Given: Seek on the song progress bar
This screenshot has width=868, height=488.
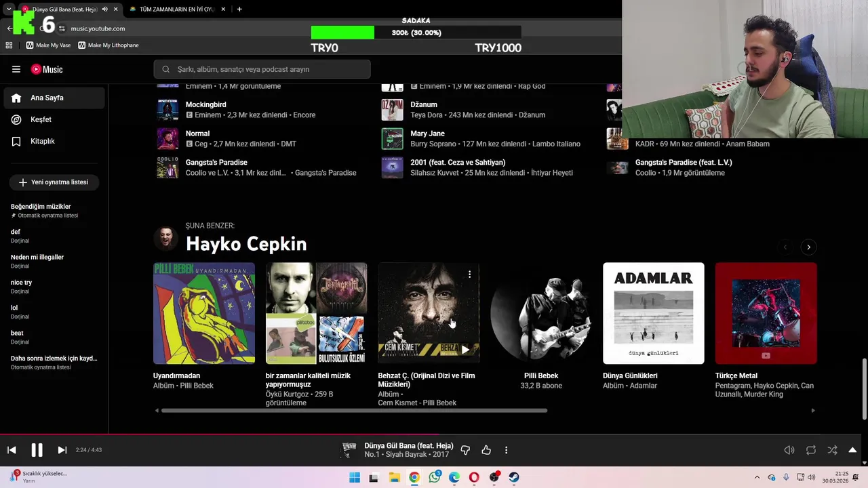Looking at the screenshot, I should pyautogui.click(x=434, y=434).
